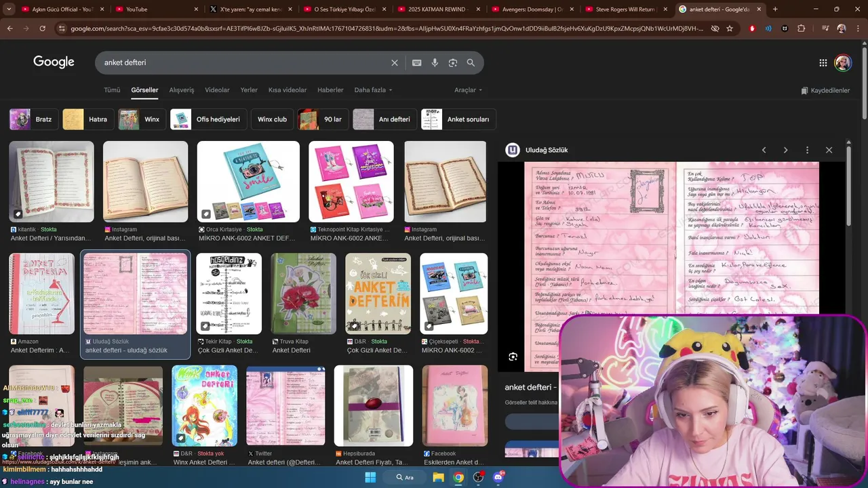
Task: Filter by the Ofis hediyeleri chip
Action: point(208,119)
